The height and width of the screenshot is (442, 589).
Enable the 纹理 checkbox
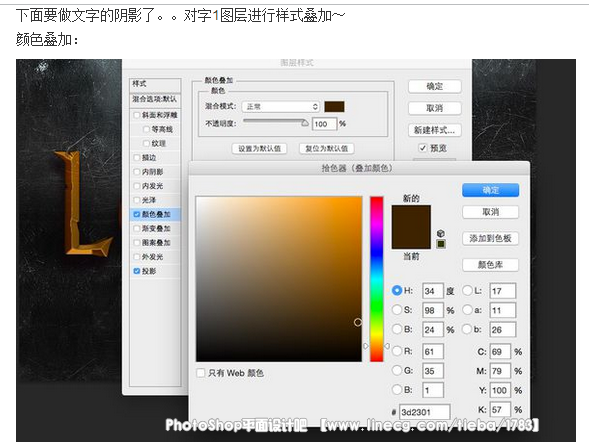tap(146, 143)
